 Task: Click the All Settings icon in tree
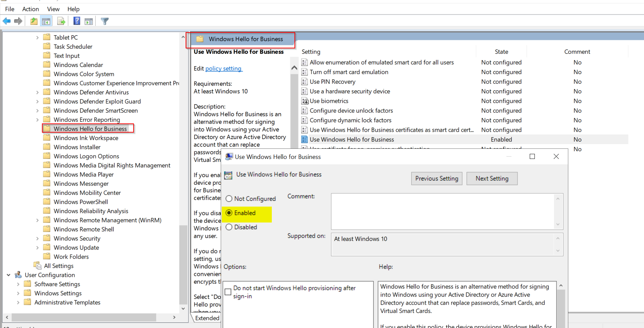point(38,265)
